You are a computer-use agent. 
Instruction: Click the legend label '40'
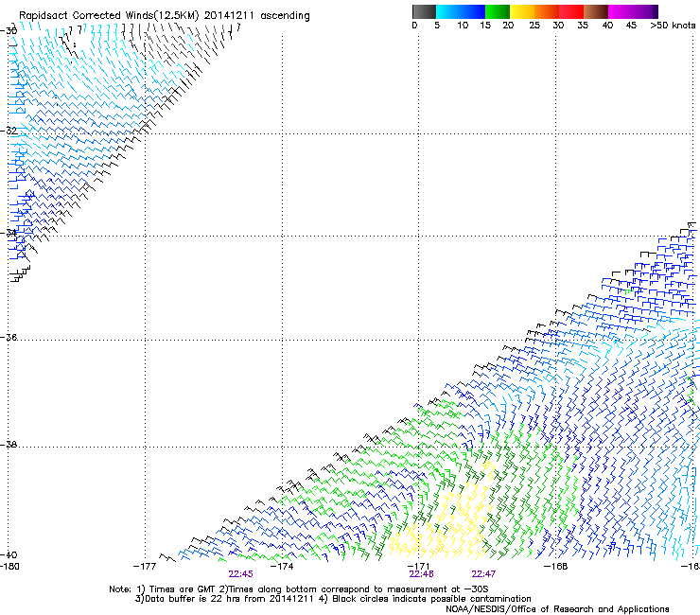[x=607, y=26]
